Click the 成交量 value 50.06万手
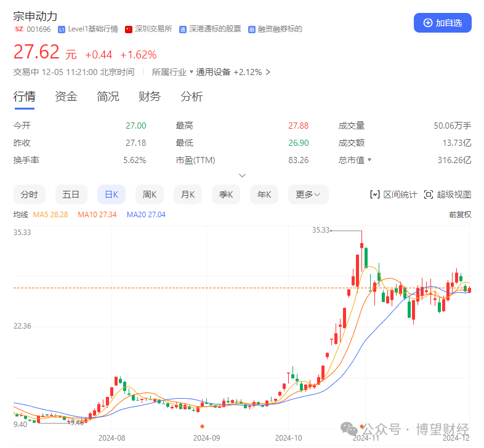The height and width of the screenshot is (448, 484). (453, 126)
